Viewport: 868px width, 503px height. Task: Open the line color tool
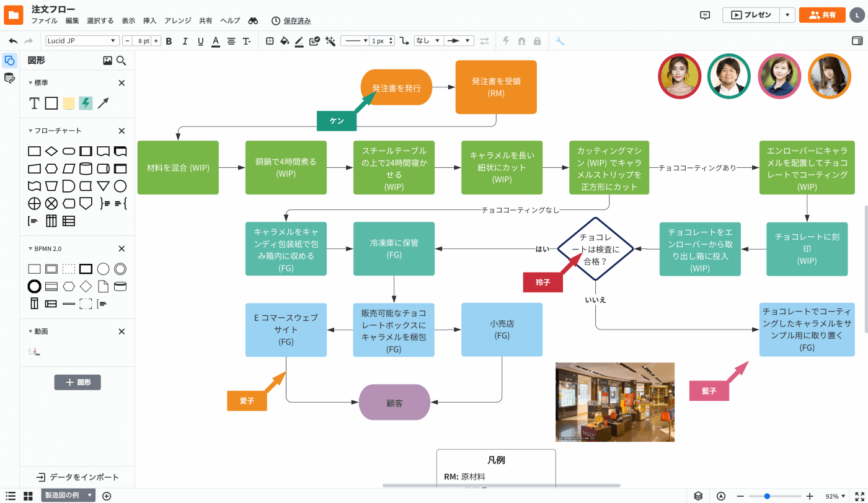pyautogui.click(x=299, y=41)
